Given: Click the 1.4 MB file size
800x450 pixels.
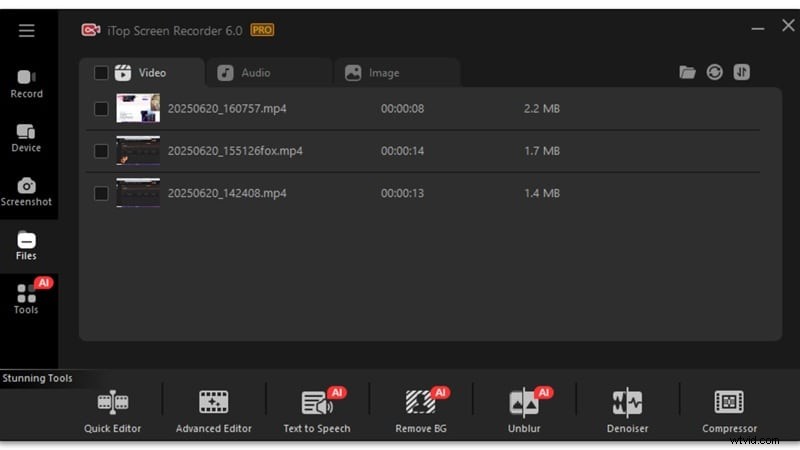Looking at the screenshot, I should (542, 193).
